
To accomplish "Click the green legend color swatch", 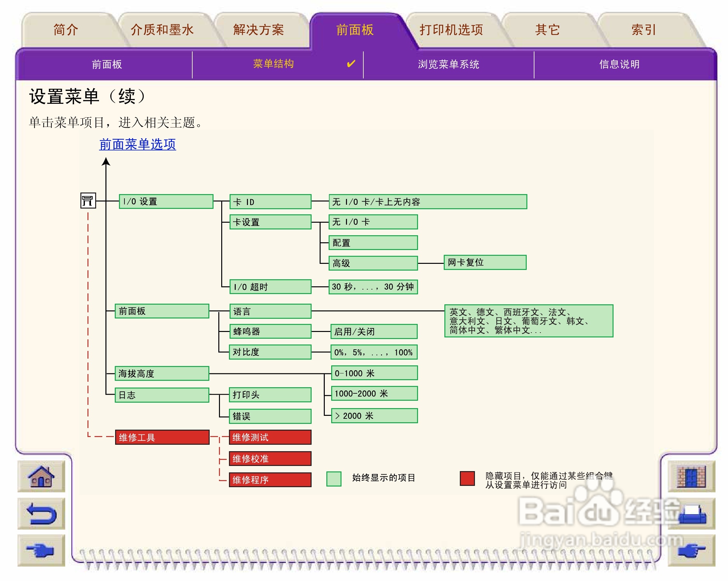I will (x=333, y=479).
